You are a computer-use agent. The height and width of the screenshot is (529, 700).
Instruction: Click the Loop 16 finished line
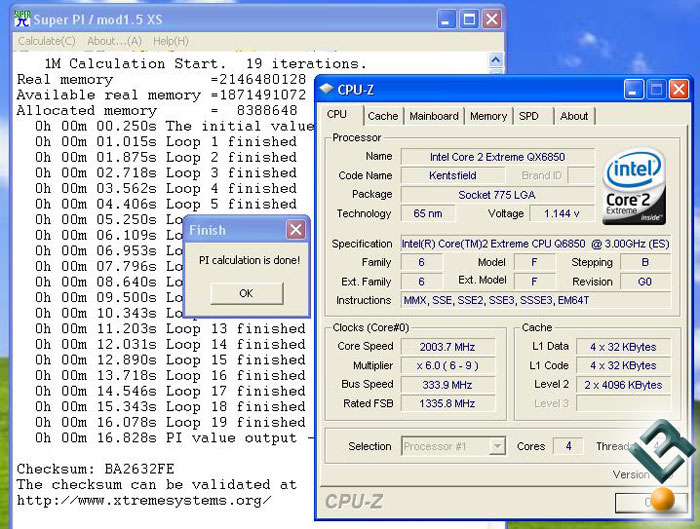(170, 375)
